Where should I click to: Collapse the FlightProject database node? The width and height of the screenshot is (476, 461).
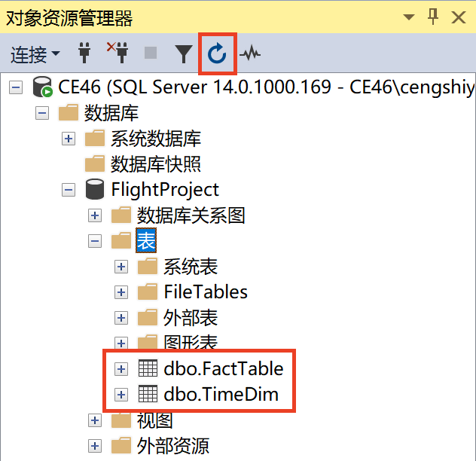click(x=69, y=190)
